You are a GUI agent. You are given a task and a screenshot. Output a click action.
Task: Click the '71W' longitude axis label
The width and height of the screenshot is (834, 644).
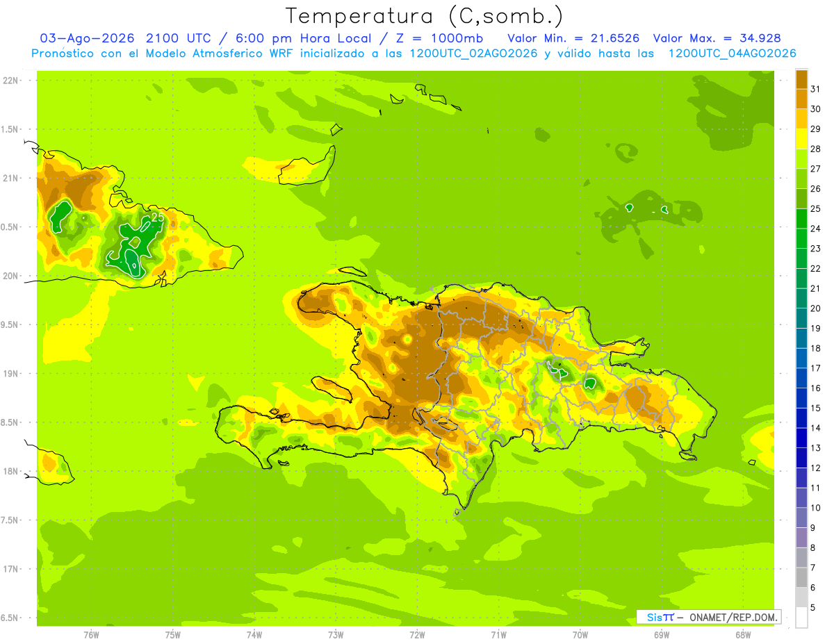(x=498, y=635)
